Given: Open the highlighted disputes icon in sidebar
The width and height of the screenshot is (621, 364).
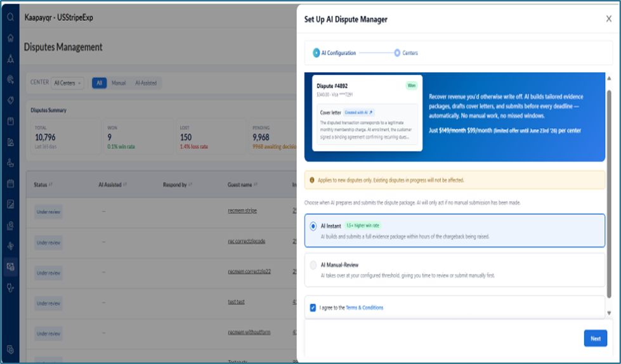Looking at the screenshot, I should (10, 266).
